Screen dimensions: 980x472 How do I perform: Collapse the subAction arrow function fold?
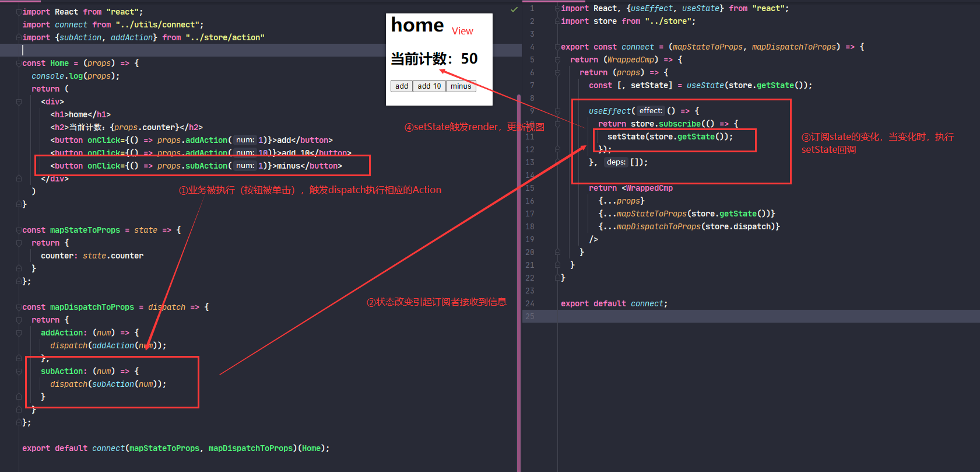coord(19,371)
